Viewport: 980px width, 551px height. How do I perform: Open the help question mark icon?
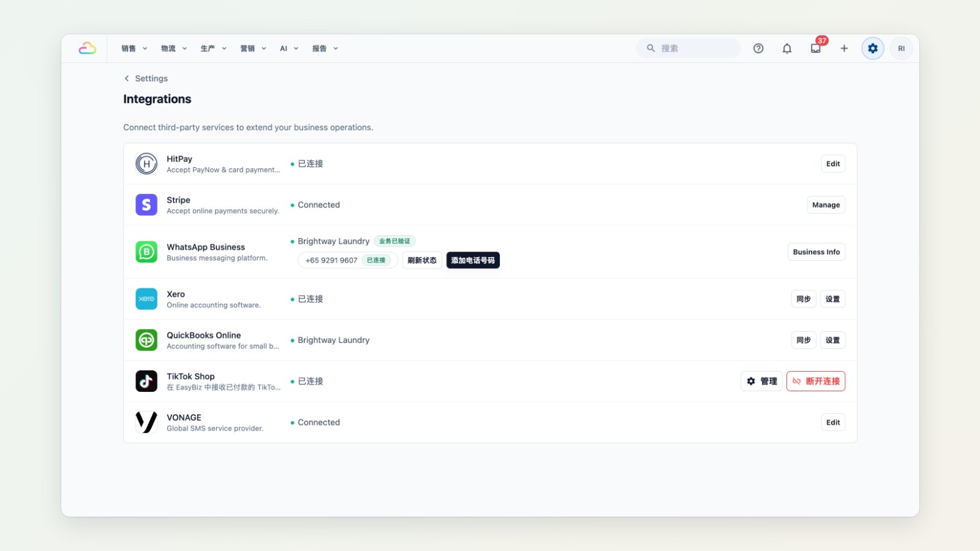pos(758,48)
